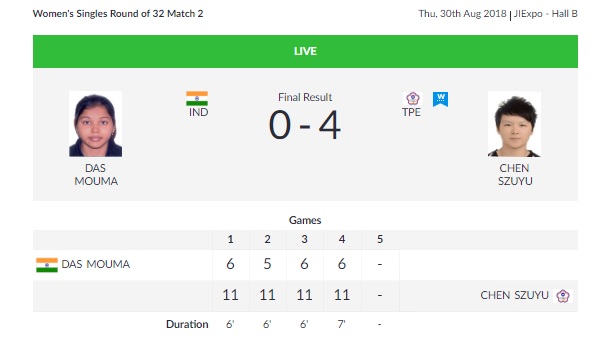Screen dimensions: 612x361
Task: Click the green LIVE banner
Action: [x=305, y=52]
